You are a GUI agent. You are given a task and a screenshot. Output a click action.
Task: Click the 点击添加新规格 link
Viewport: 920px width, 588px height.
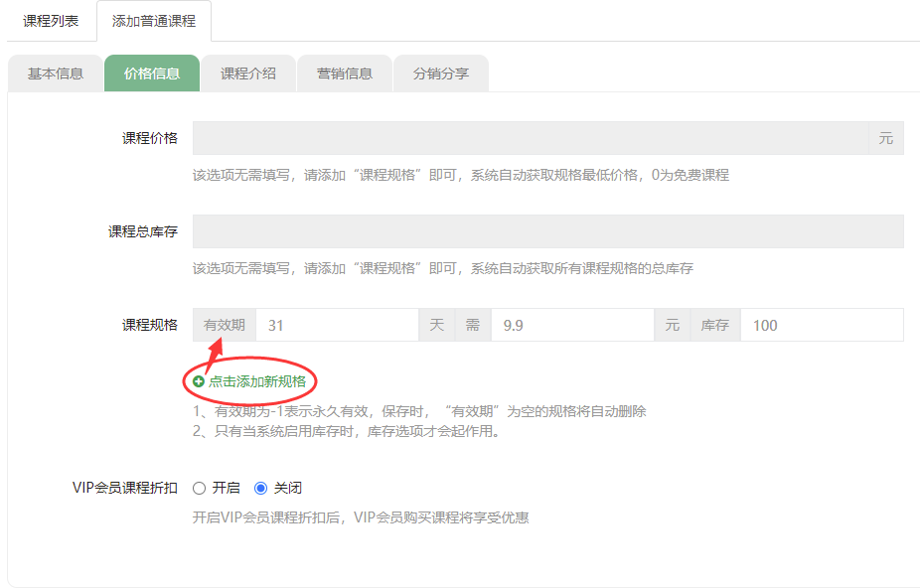(257, 381)
